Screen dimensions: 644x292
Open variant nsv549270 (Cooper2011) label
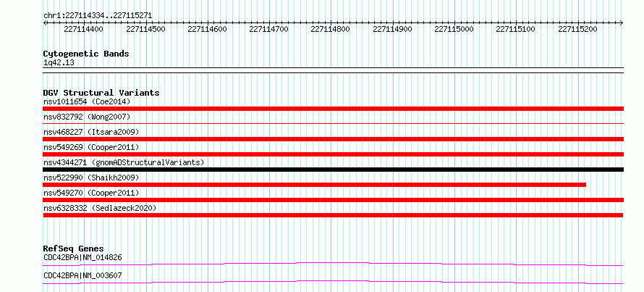91,193
